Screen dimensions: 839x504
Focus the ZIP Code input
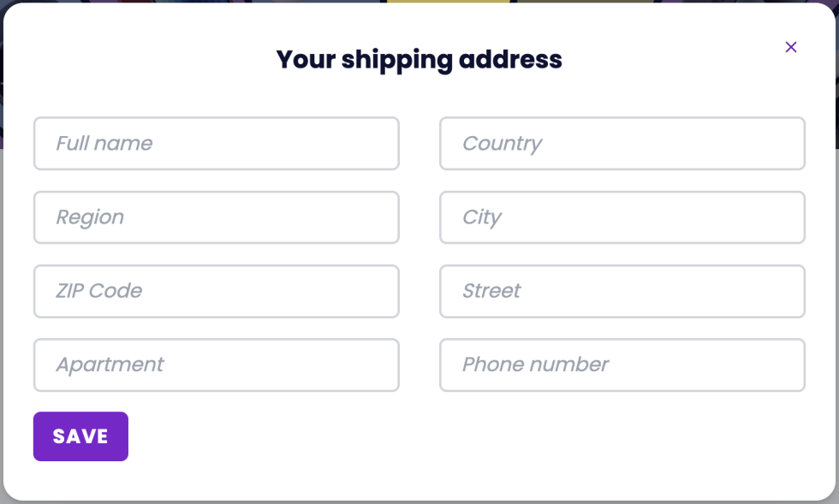pos(216,291)
